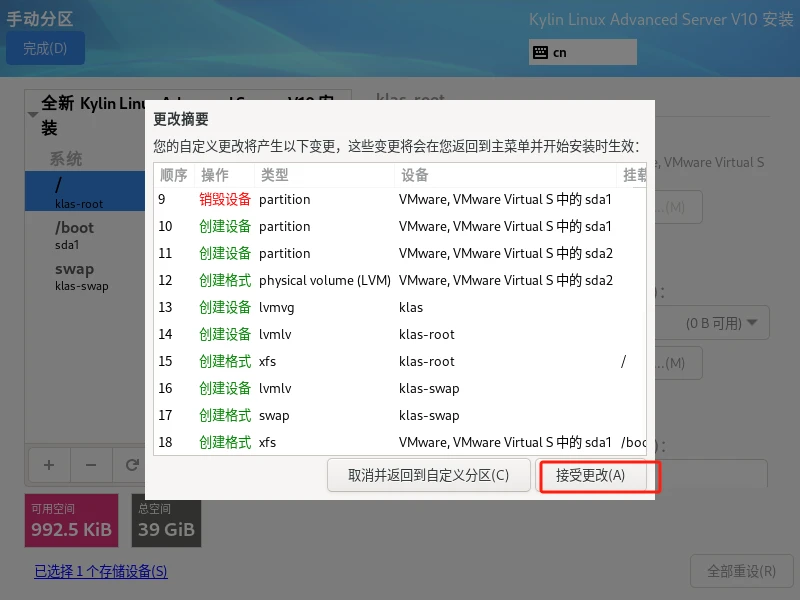The image size is (800, 600).
Task: Select the root klas-root mount point entry
Action: coord(85,191)
